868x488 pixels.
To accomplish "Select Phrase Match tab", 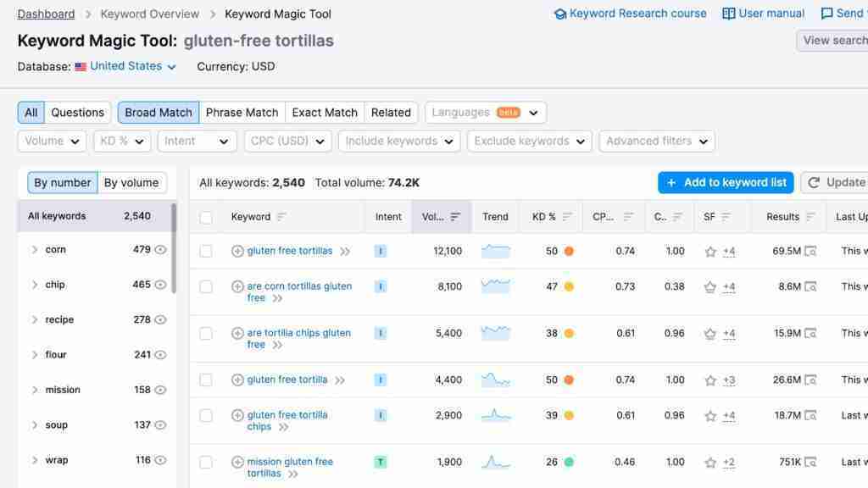I will tap(242, 113).
